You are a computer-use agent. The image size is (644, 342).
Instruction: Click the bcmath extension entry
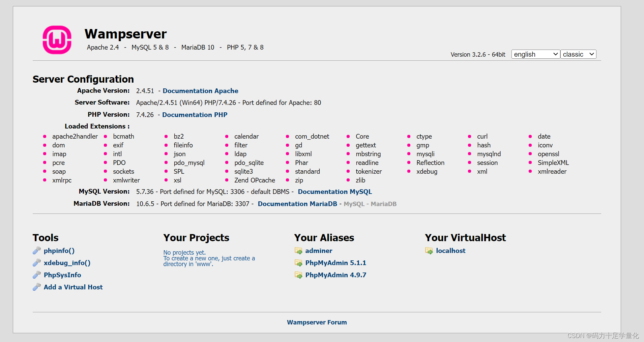coord(123,136)
